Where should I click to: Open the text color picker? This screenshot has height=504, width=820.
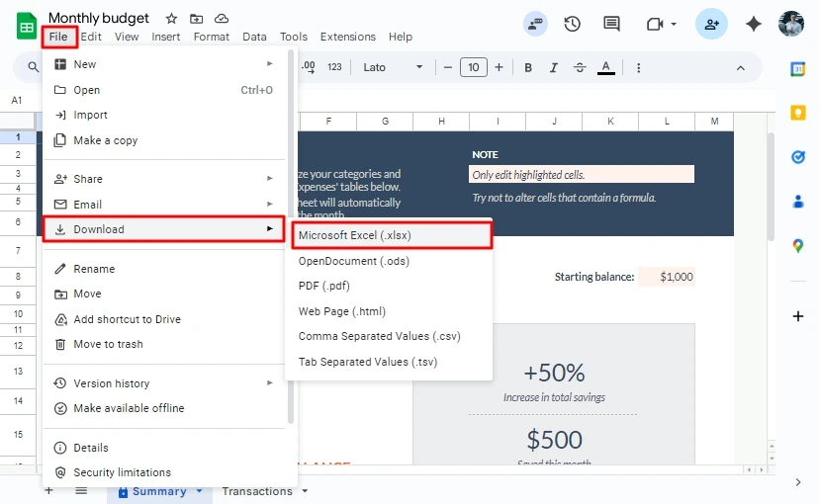tap(606, 67)
